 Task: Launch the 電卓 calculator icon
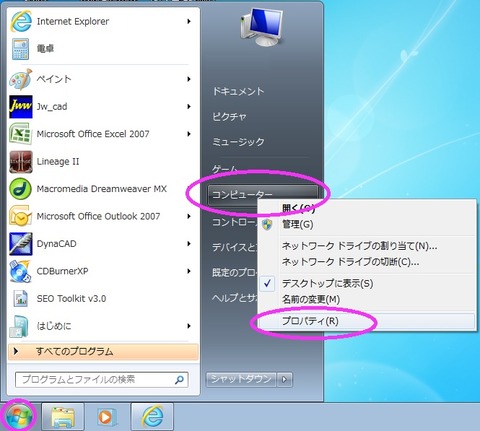(20, 49)
